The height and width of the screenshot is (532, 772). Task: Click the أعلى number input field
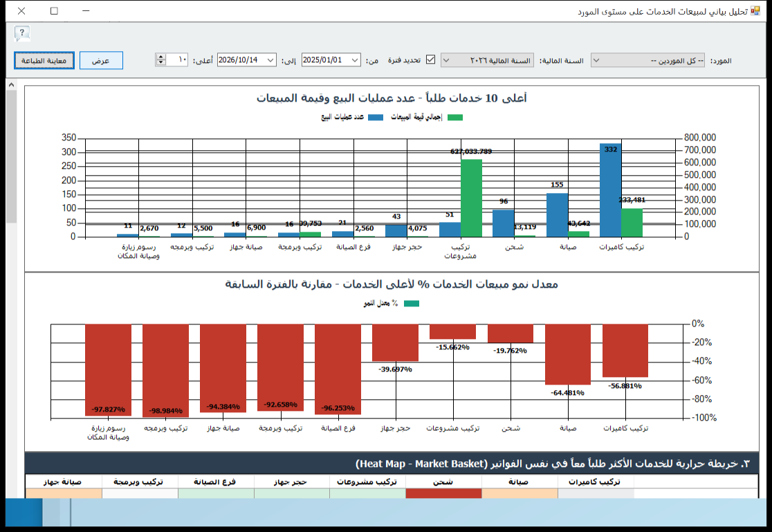click(177, 60)
